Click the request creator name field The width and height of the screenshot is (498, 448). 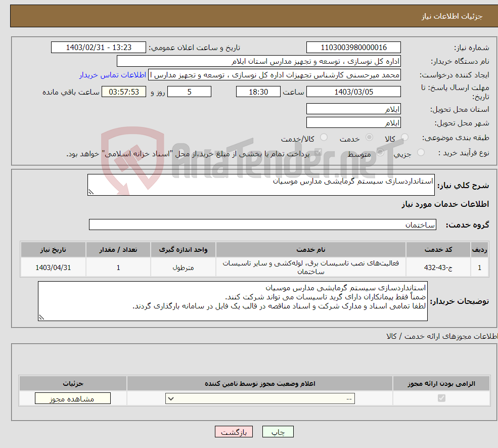pyautogui.click(x=275, y=75)
